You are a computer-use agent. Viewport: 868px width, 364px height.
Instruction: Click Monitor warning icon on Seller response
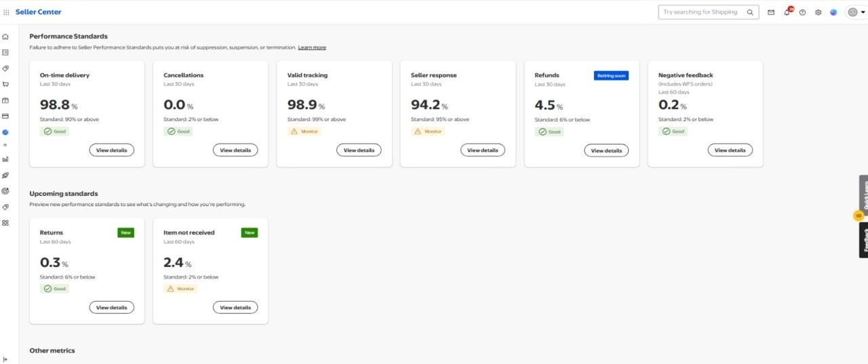(418, 132)
